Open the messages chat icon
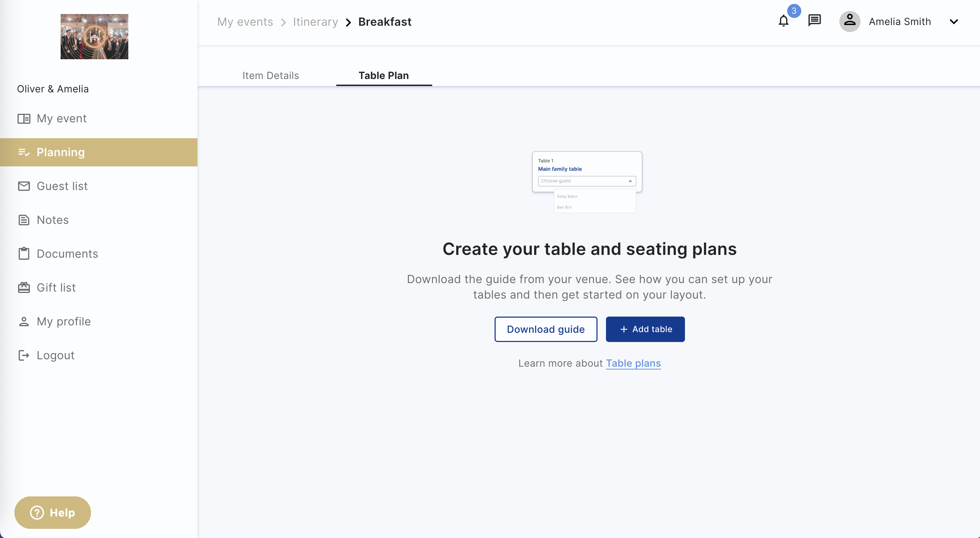Screen dimensions: 980x538 coord(814,21)
